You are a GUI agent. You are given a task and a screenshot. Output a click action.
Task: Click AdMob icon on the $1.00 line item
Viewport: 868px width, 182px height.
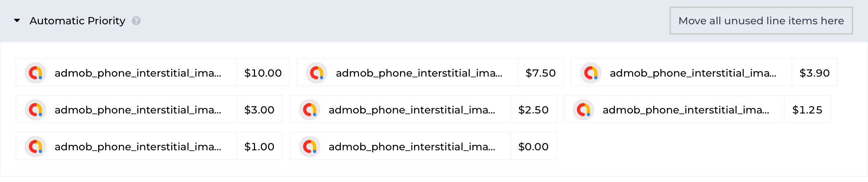(35, 147)
